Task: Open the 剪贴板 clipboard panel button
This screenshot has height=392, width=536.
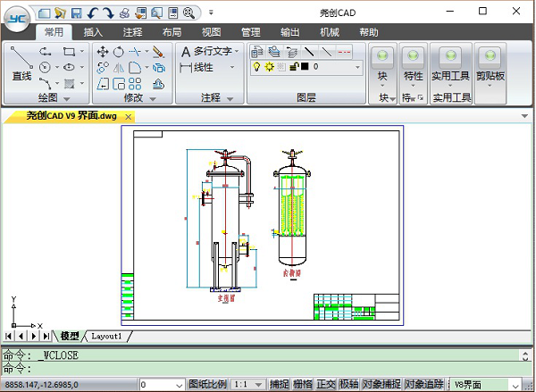Action: (490, 67)
